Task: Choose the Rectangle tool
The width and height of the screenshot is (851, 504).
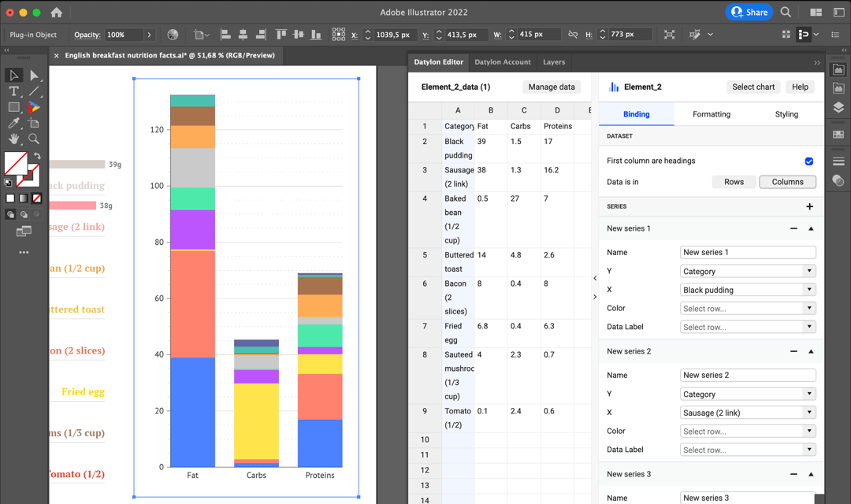Action: point(13,106)
